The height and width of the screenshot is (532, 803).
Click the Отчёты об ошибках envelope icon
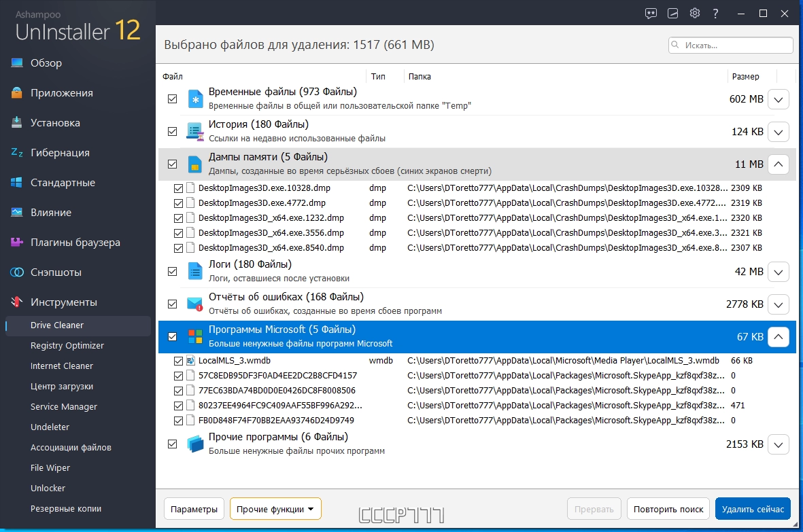tap(196, 304)
